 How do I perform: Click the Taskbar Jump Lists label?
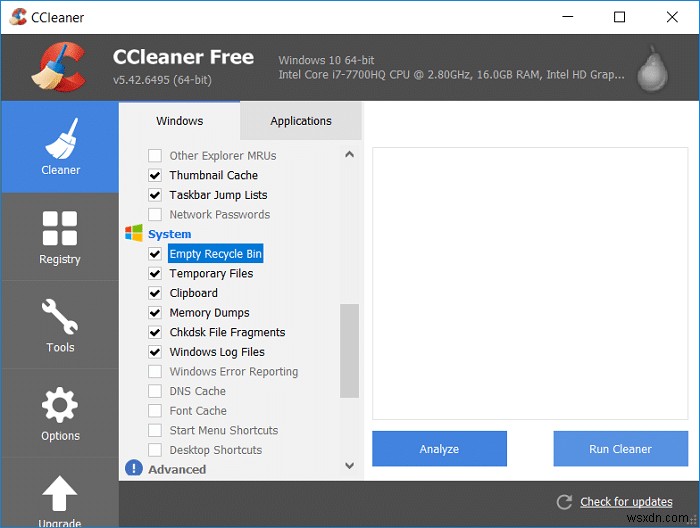pyautogui.click(x=218, y=195)
